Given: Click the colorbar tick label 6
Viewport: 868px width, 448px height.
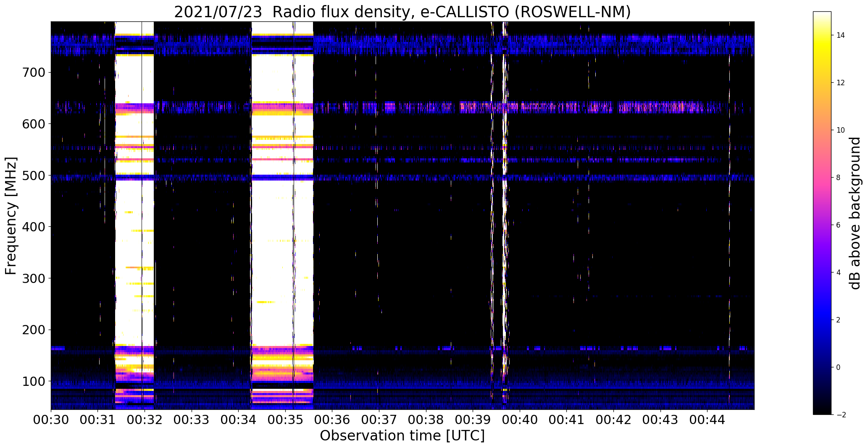Looking at the screenshot, I should [839, 225].
